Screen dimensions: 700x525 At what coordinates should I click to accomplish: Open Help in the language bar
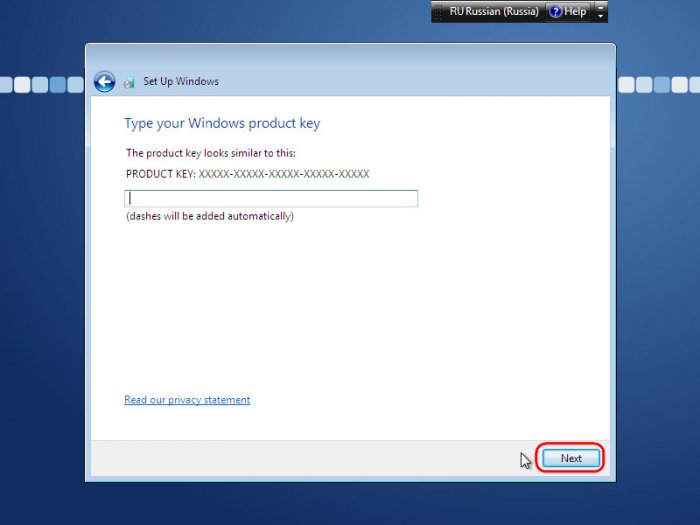click(568, 12)
